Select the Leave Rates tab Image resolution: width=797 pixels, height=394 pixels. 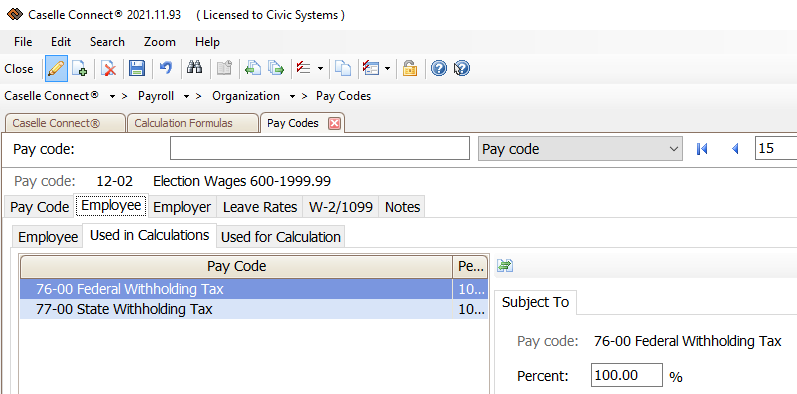click(x=260, y=207)
